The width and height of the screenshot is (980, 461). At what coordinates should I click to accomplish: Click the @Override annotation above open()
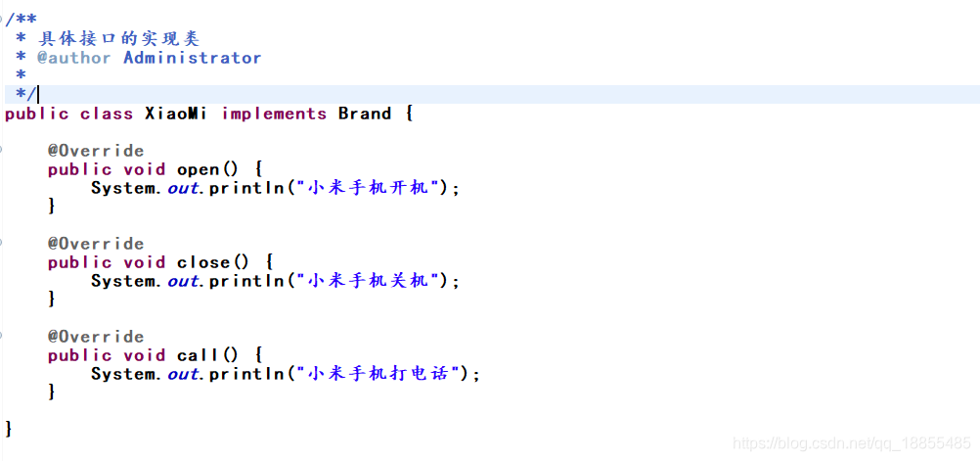click(96, 151)
